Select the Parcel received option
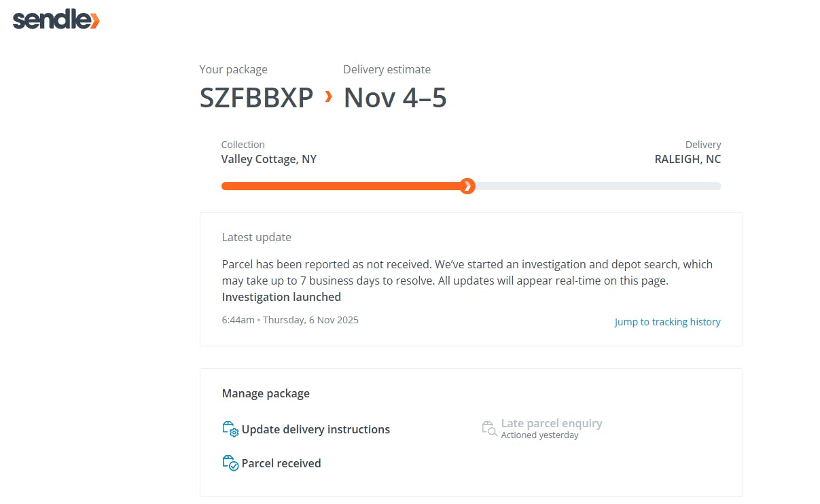This screenshot has height=504, width=820. (281, 463)
